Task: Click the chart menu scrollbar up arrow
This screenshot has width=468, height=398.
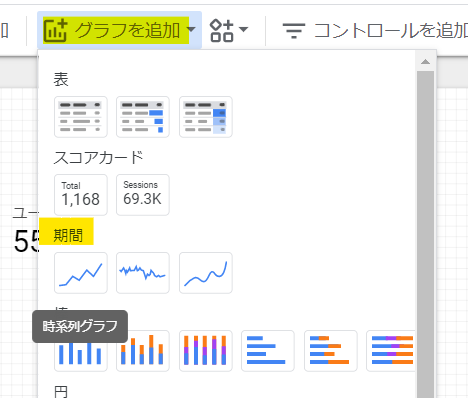Action: point(425,62)
